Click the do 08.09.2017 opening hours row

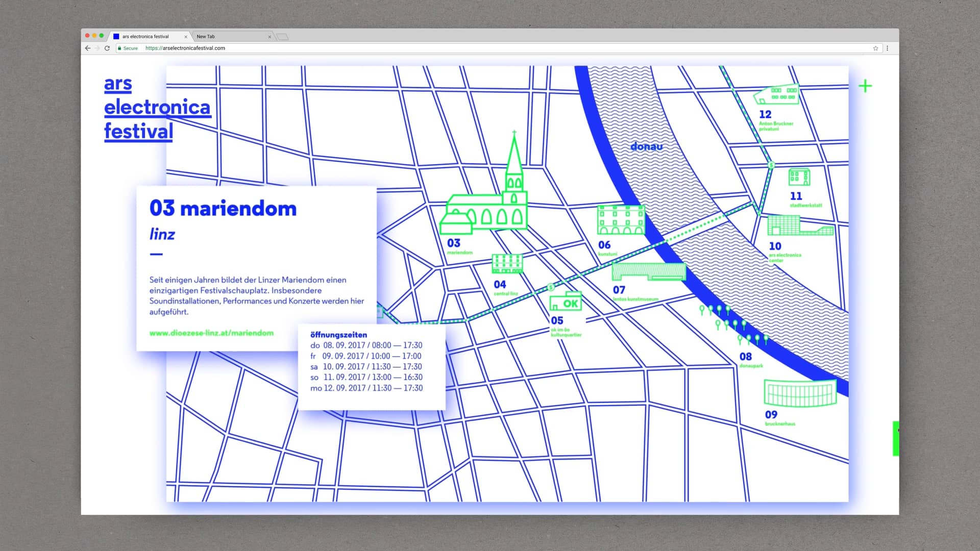point(366,345)
